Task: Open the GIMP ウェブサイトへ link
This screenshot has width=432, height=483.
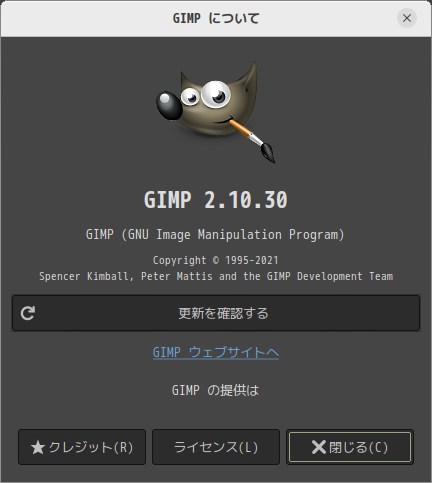Action: pos(216,352)
